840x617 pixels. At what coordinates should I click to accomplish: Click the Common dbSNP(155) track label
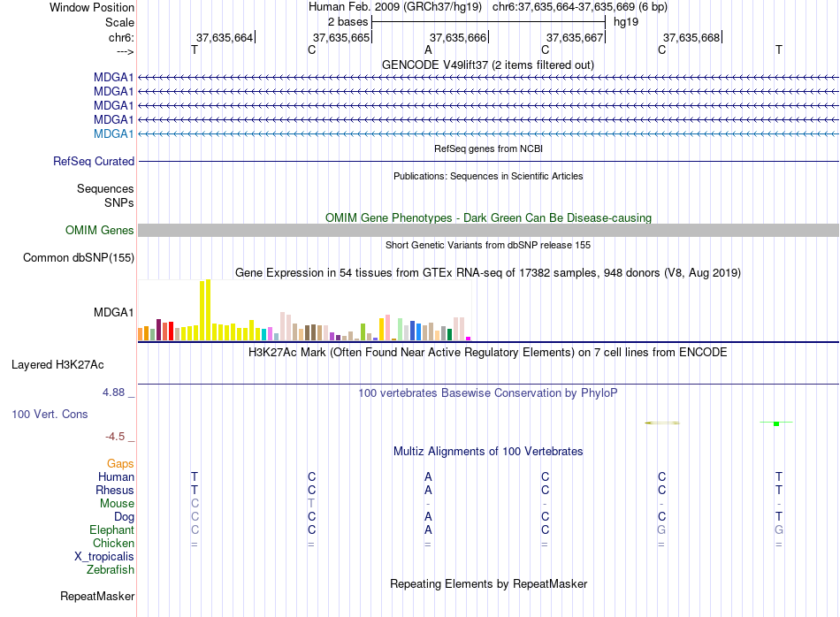[x=78, y=257]
